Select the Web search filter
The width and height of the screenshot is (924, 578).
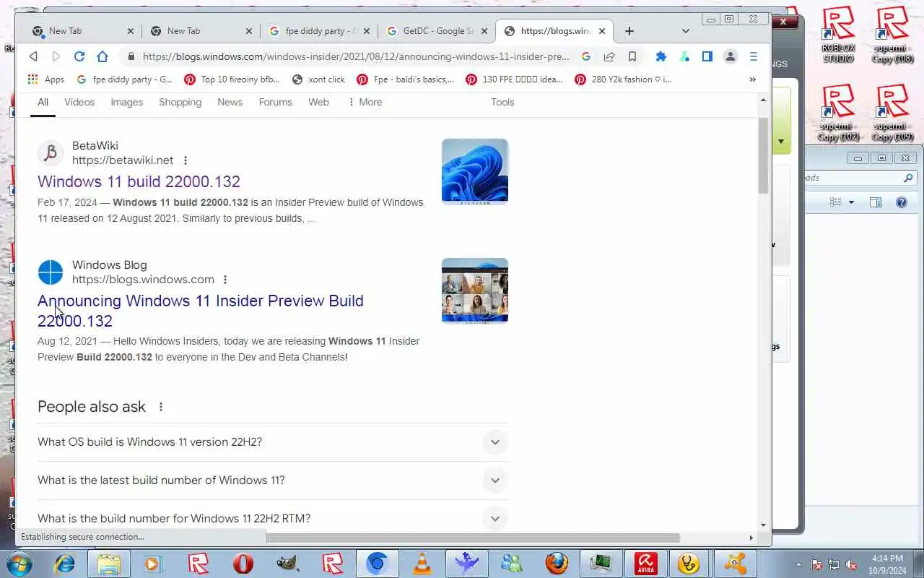[x=318, y=102]
